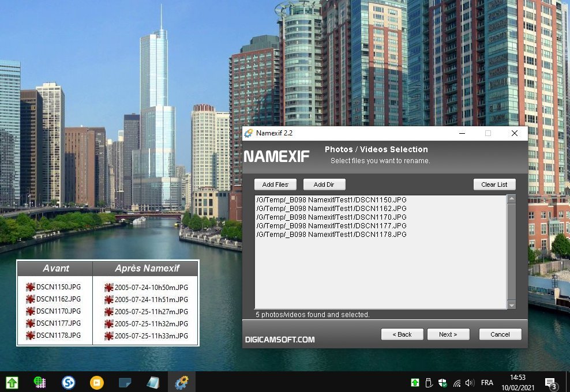Open the green up-arrow taskbar app
Viewport: 570px width, 392px height.
12,382
